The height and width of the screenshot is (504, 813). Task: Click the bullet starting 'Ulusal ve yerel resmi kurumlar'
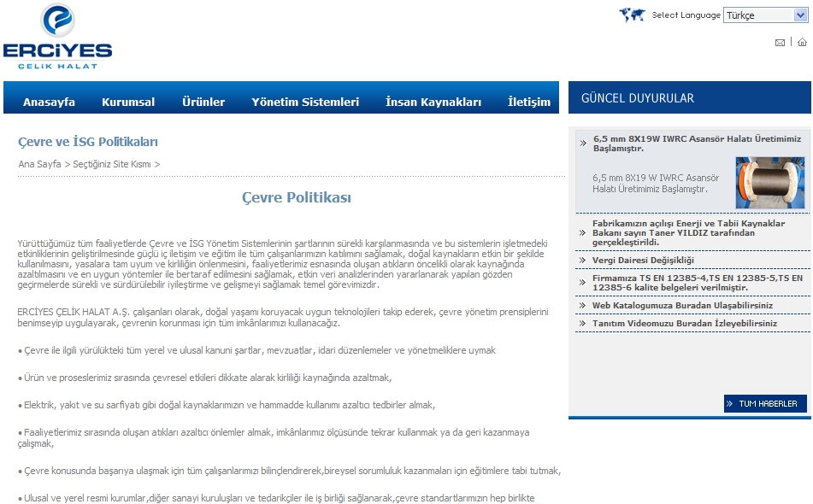pyautogui.click(x=276, y=498)
